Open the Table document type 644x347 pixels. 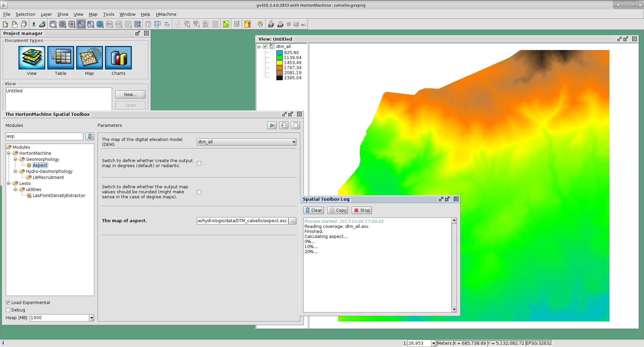(61, 58)
